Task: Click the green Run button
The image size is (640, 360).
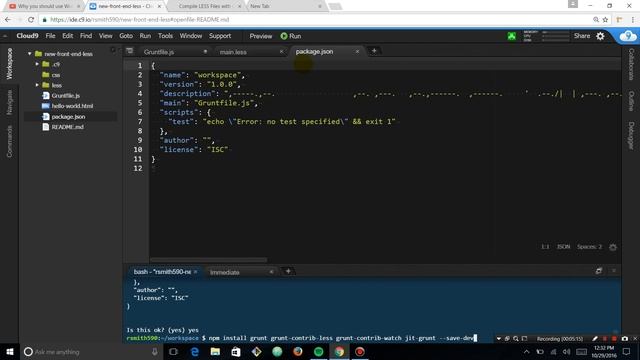Action: [291, 36]
